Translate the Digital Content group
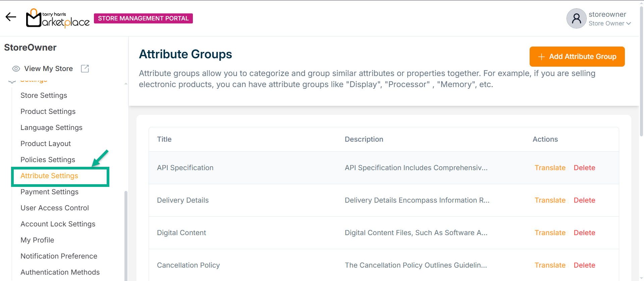Screen dimensions: 644x281 [x=550, y=233]
